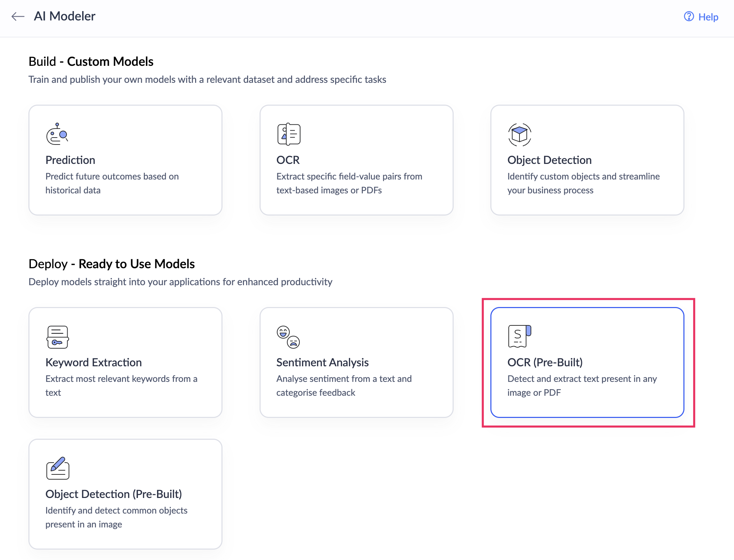
Task: Select the Object Detection custom model title
Action: coord(549,160)
